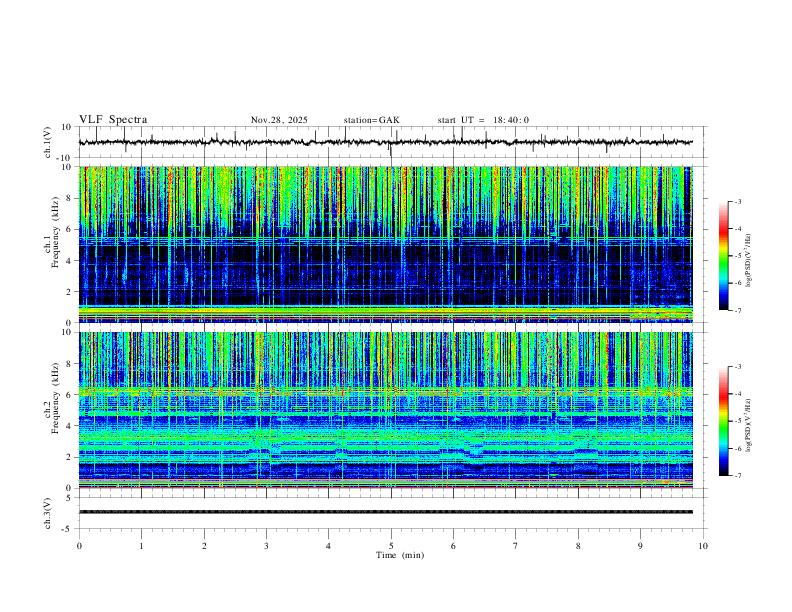Click the "-5" tick on ch.3(V) axis

click(68, 529)
